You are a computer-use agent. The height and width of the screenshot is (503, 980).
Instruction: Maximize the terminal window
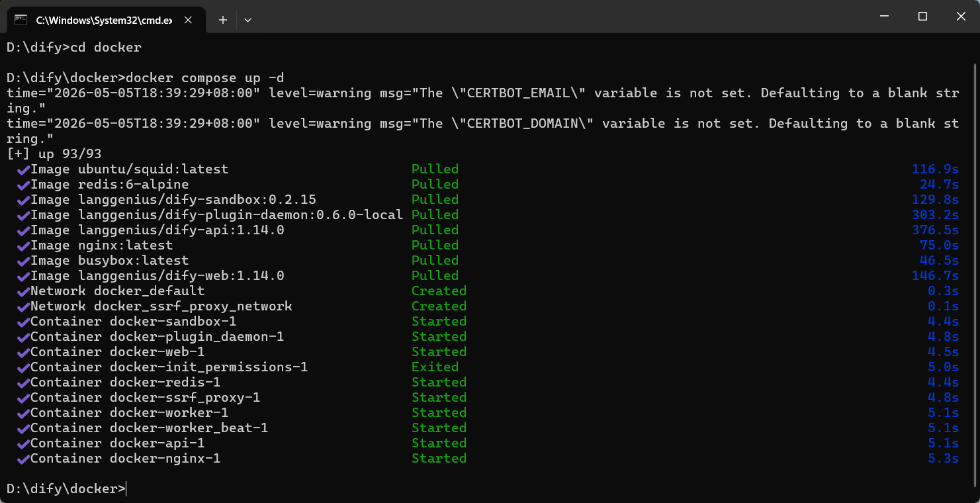tap(922, 17)
